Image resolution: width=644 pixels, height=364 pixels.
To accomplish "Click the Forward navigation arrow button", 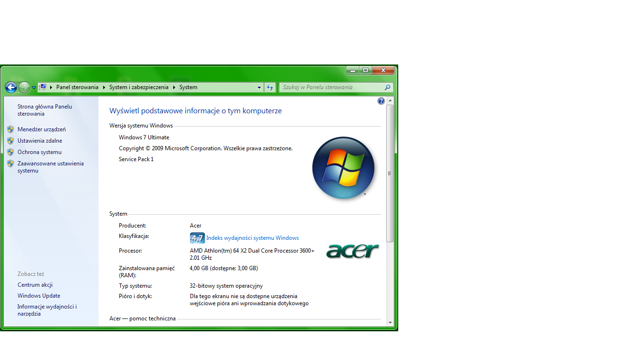I will pos(24,87).
